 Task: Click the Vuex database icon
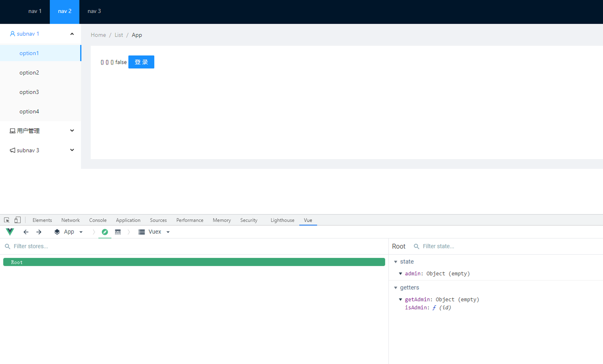click(142, 232)
